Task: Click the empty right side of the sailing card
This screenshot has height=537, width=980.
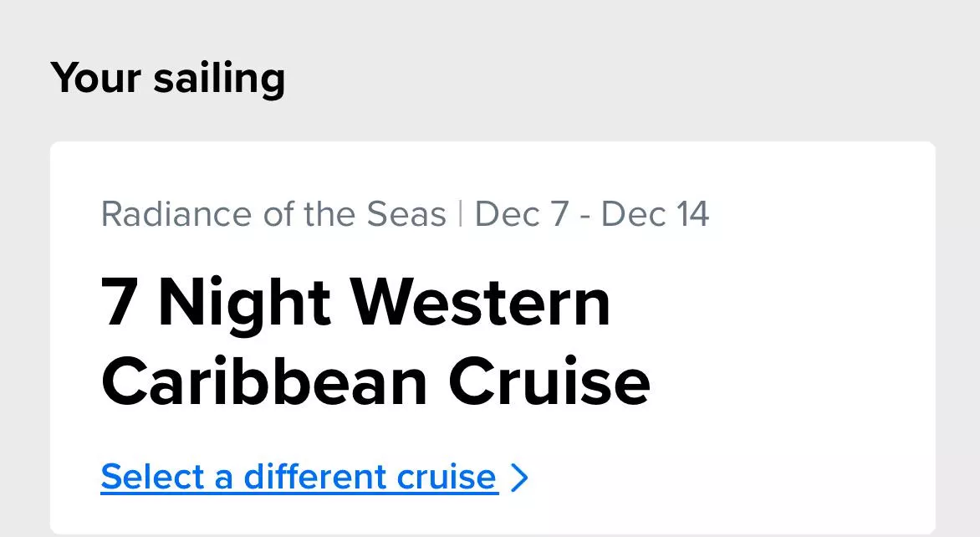Action: click(x=819, y=351)
